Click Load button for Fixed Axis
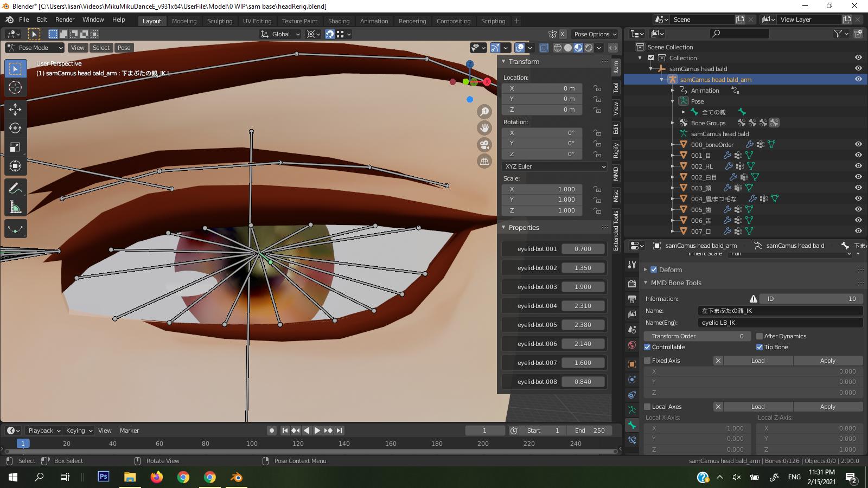 click(x=758, y=361)
